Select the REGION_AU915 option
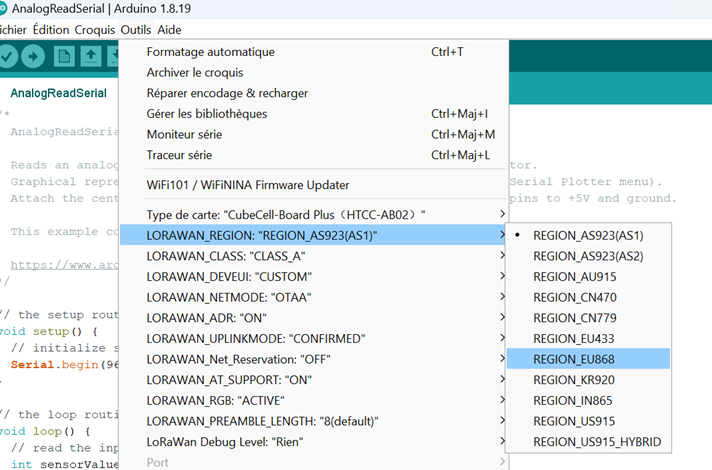Screen dimensions: 712x470 (588, 277)
